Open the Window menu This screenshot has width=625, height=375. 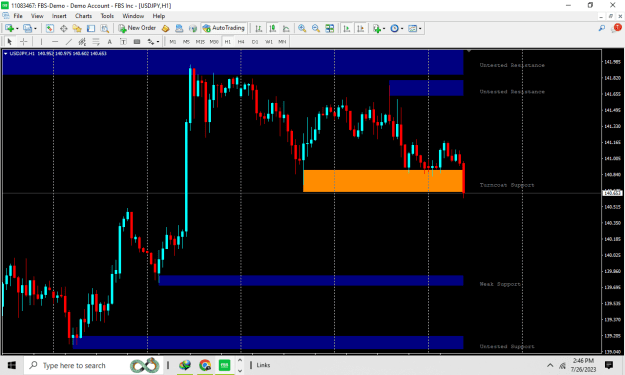pyautogui.click(x=133, y=16)
